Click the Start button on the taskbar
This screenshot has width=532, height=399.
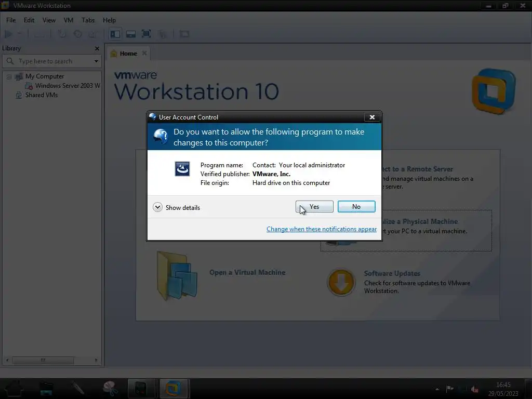pos(14,389)
